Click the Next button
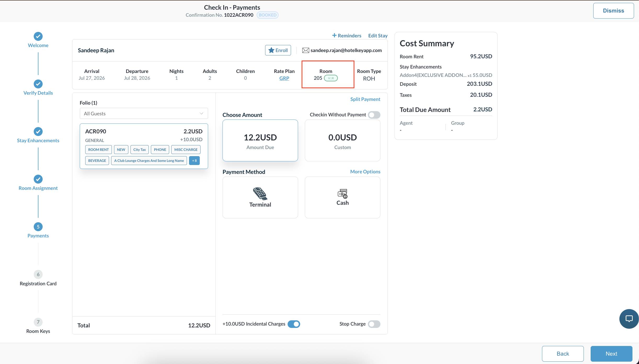The height and width of the screenshot is (364, 639). click(x=611, y=354)
